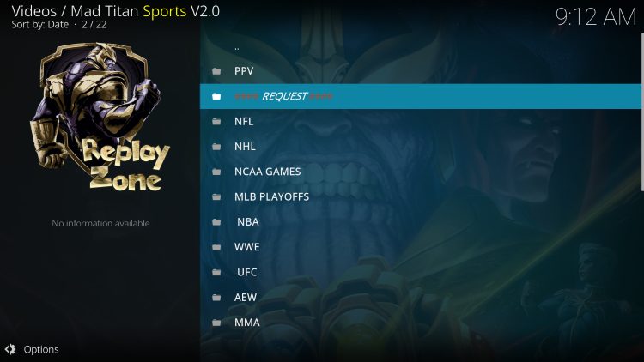Go up using the parent '..' entry
Screen dimensions: 644x362
[421, 46]
